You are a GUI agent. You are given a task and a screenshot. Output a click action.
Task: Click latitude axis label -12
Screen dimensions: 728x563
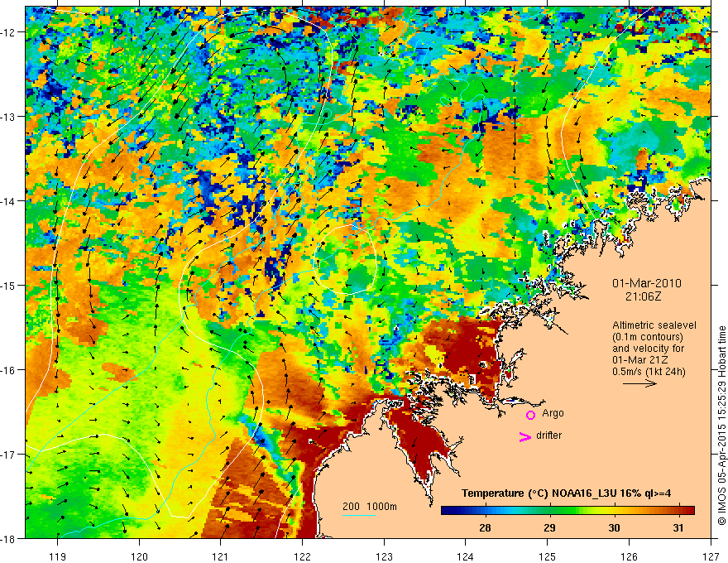pyautogui.click(x=9, y=32)
